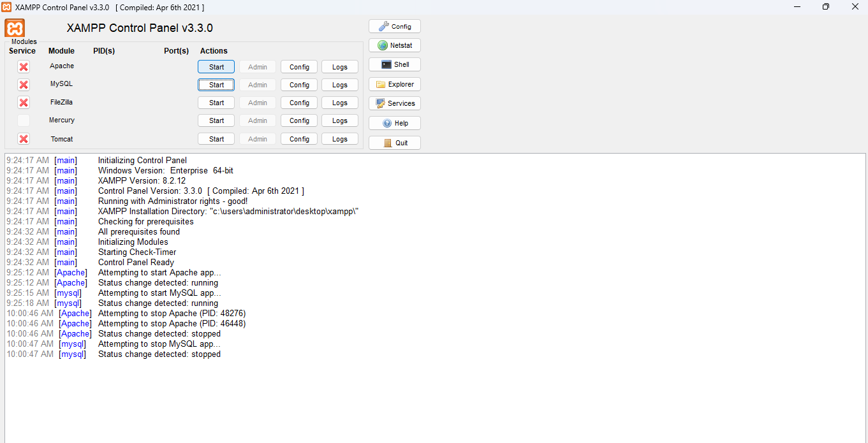
Task: Open Mercury Config menu
Action: (299, 120)
